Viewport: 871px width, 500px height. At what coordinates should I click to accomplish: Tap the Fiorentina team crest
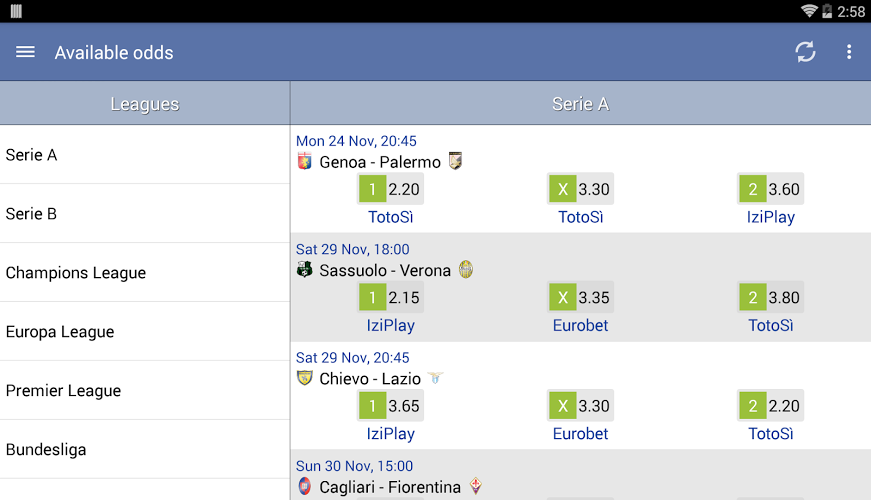[476, 486]
